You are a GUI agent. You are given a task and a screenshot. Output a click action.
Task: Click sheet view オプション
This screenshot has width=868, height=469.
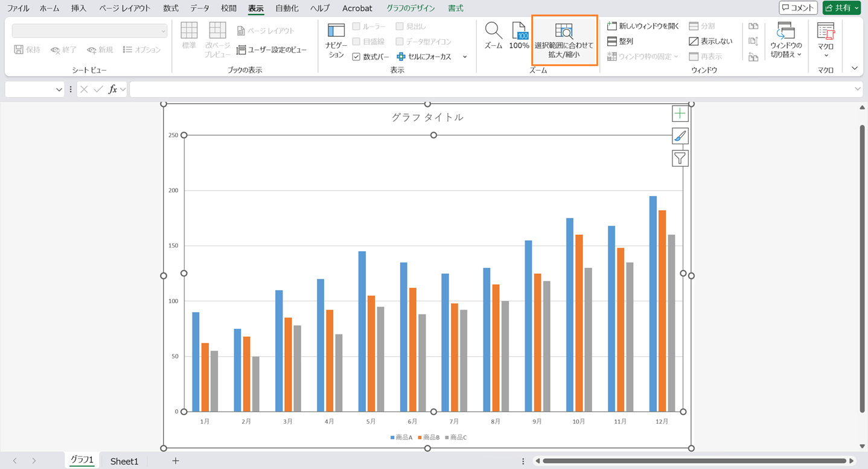pos(142,49)
